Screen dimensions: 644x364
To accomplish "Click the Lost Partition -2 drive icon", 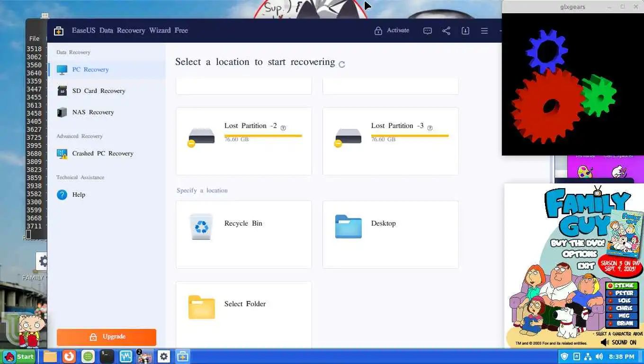I will [x=201, y=137].
